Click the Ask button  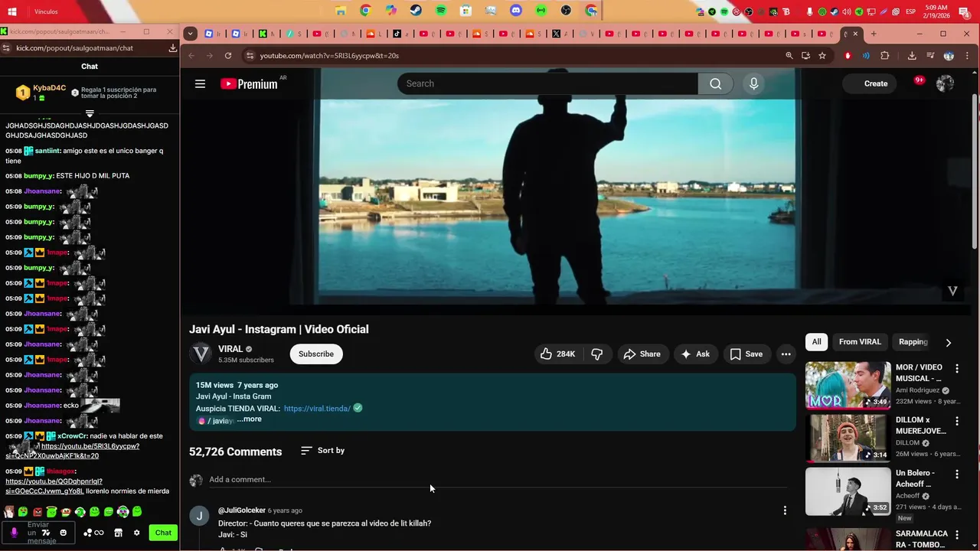[695, 354]
